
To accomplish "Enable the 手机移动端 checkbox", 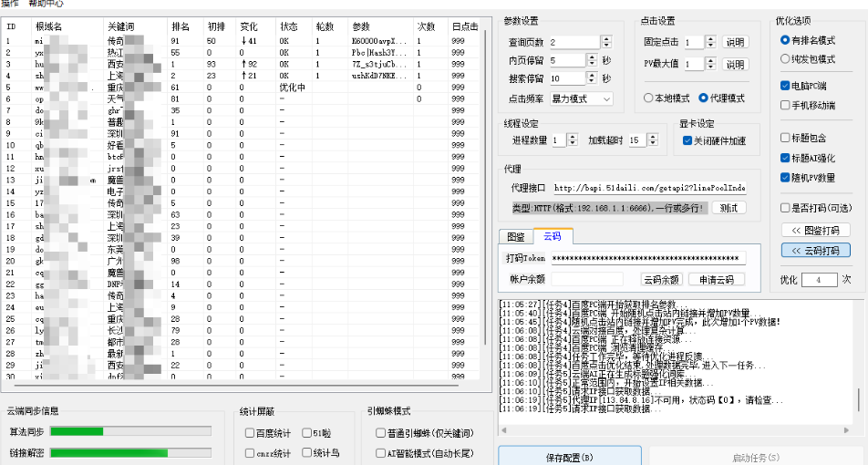I will coord(786,105).
